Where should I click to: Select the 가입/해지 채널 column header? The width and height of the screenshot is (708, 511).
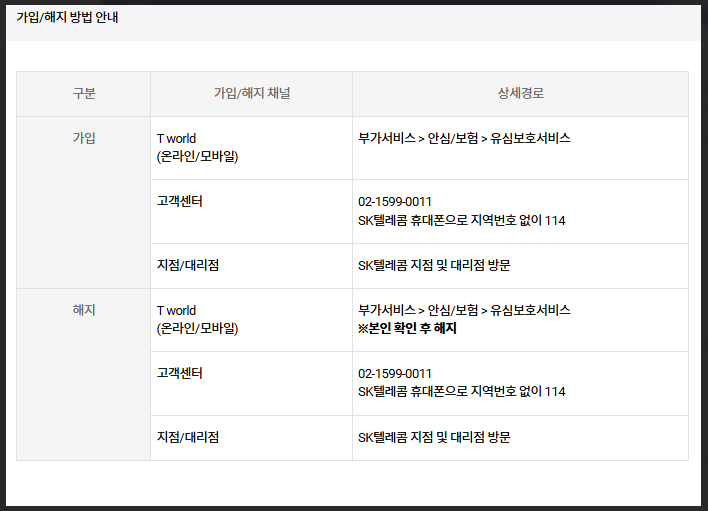[252, 93]
